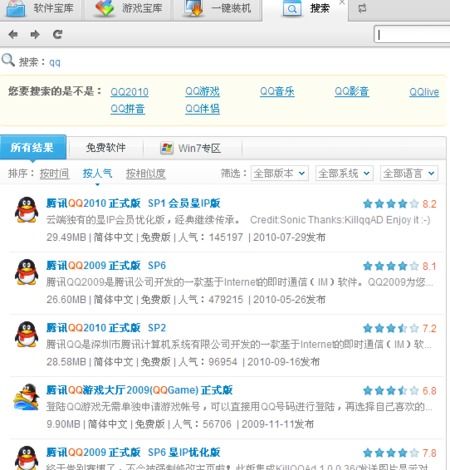Viewport: 450px width, 470px height.
Task: Select the text 人气：479215
Action: point(211,299)
